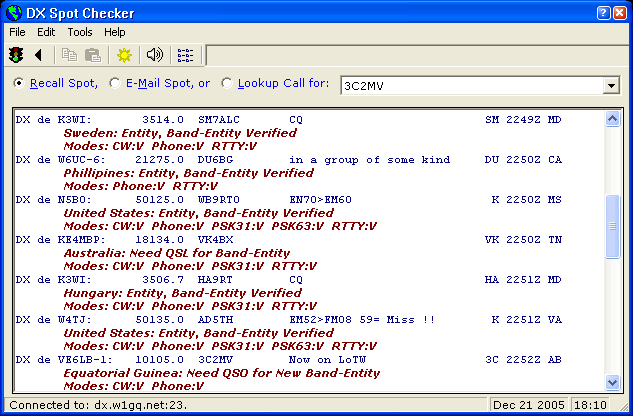Click the 18:10 time status panel
This screenshot has width=633, height=416.
(x=590, y=405)
